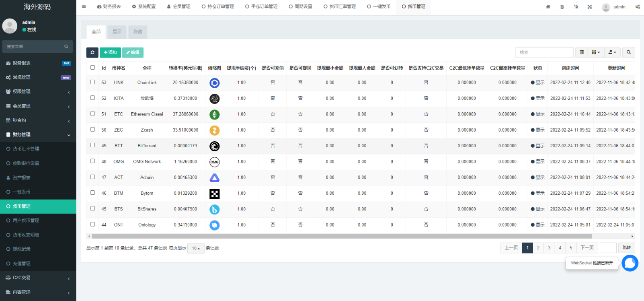Screen dimensions: 644x301
Task: Switch to the 显示 tab
Action: coord(117,32)
